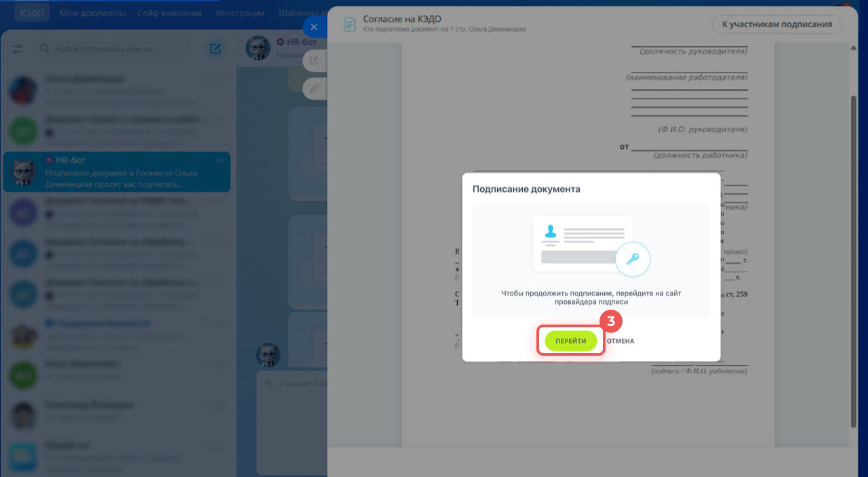Open Шаблоны menu item
868x477 pixels.
(x=302, y=13)
